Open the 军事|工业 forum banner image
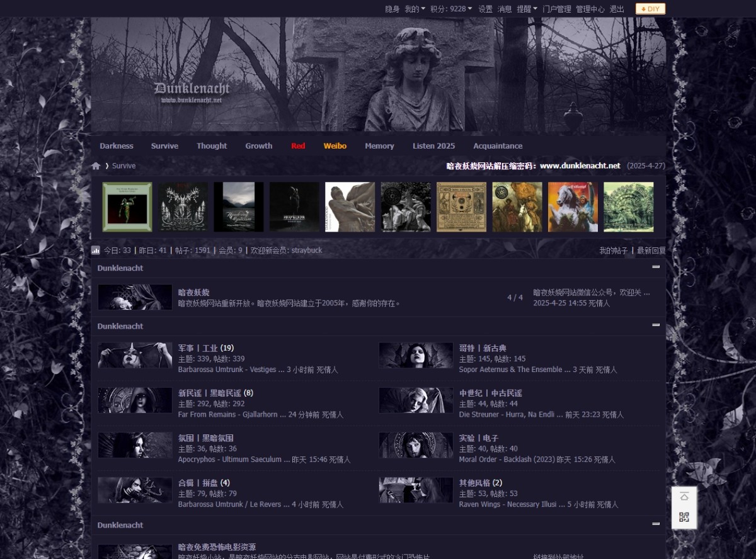 pos(135,355)
